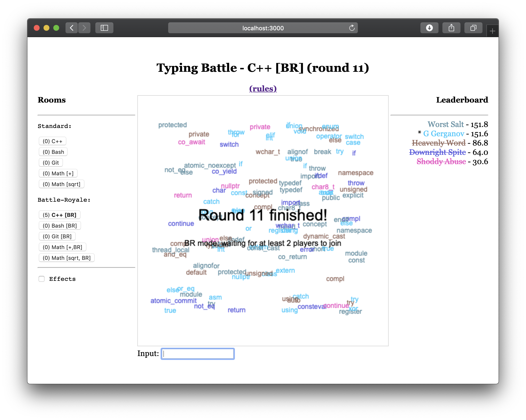The image size is (526, 420).
Task: Click the 'continue' word at left of canvas
Action: (x=181, y=223)
